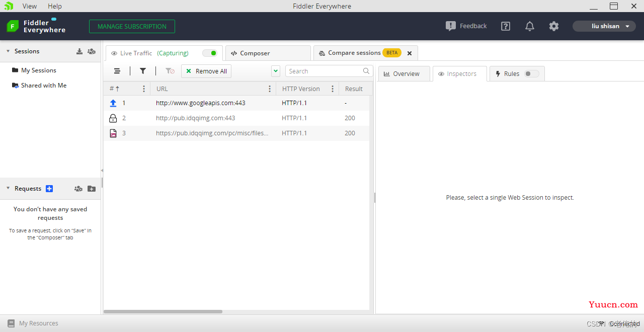This screenshot has height=332, width=644.
Task: Click the Search input field
Action: pyautogui.click(x=329, y=71)
